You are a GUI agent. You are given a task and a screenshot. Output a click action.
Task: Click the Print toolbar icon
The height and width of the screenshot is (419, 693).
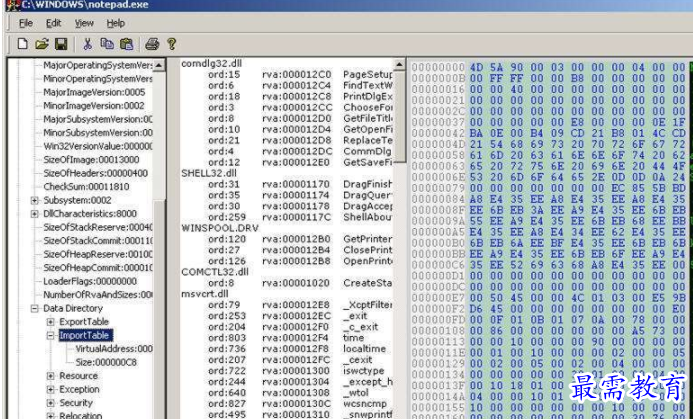152,44
